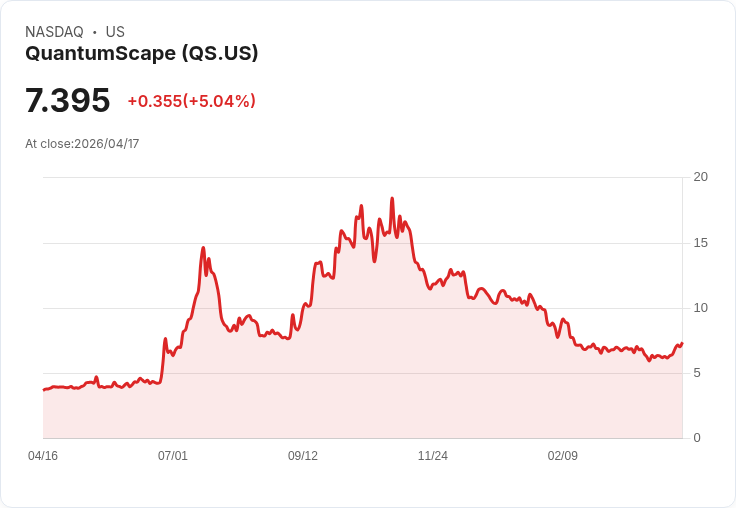Click the July spike peak near 15

[203, 247]
